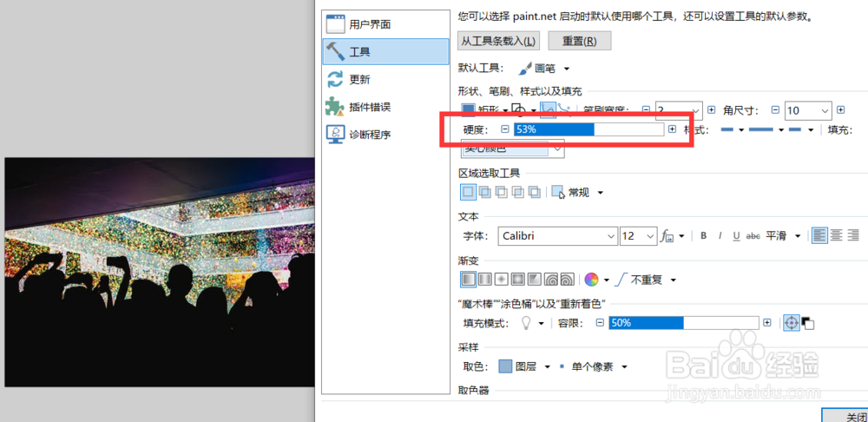
Task: Click the 关闭 button
Action: (x=845, y=415)
